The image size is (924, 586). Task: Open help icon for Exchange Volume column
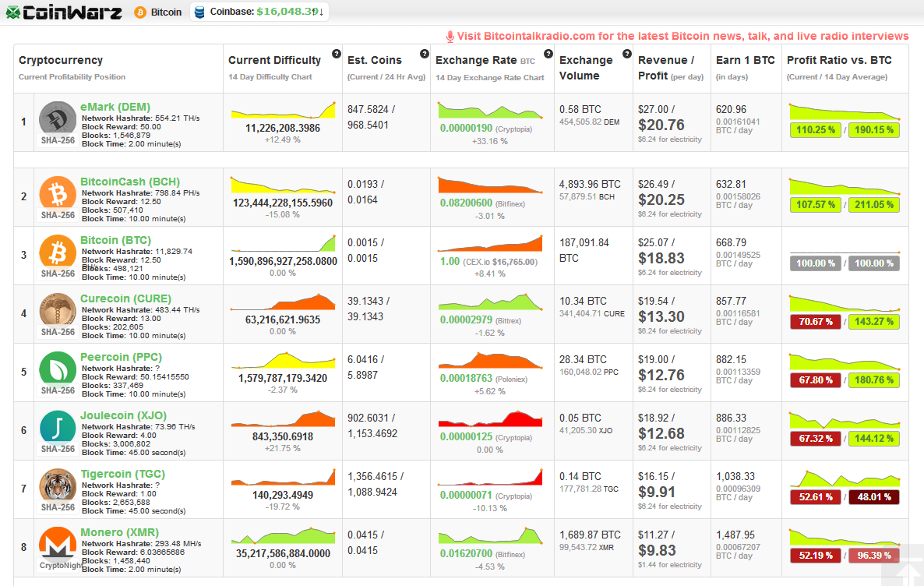(627, 54)
